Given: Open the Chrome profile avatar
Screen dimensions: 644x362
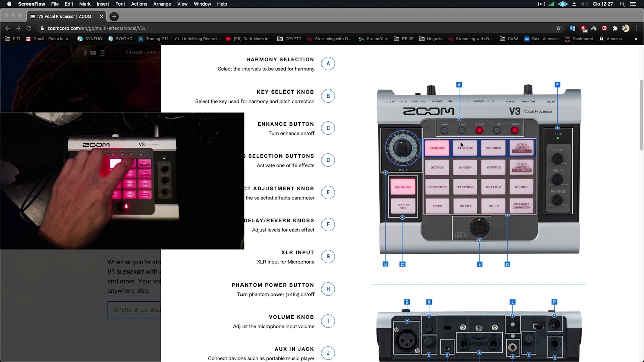Looking at the screenshot, I should (x=626, y=28).
